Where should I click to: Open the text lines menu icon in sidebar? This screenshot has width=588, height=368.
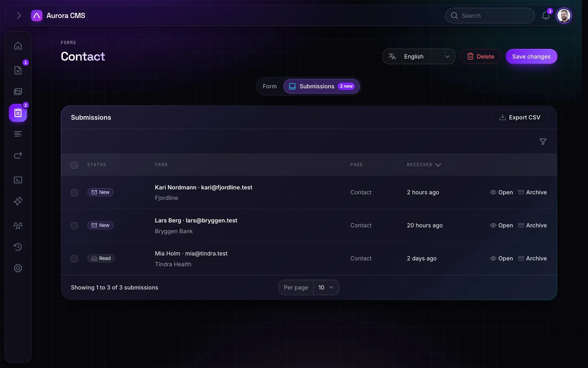(18, 134)
